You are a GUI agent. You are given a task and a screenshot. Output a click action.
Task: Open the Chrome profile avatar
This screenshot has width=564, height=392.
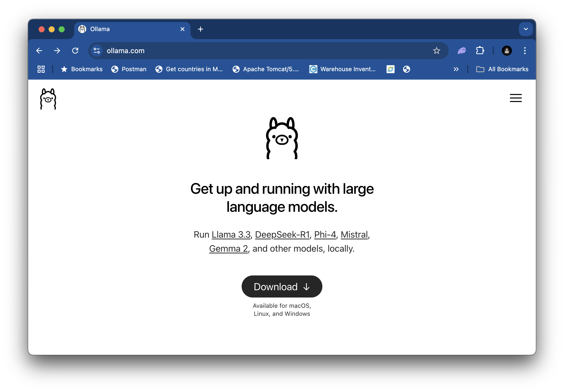pyautogui.click(x=507, y=51)
